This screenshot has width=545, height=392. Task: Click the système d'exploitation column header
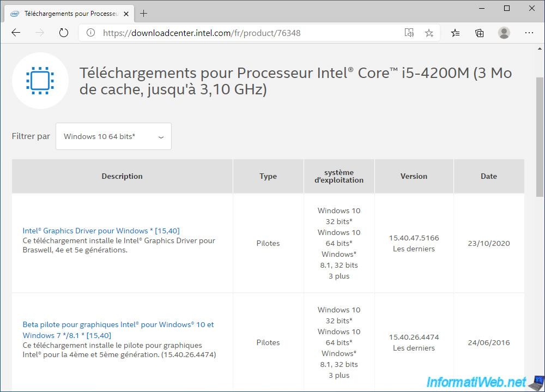339,176
